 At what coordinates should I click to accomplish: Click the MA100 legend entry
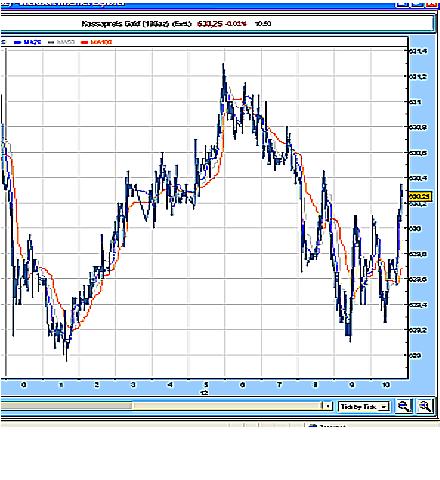(97, 42)
